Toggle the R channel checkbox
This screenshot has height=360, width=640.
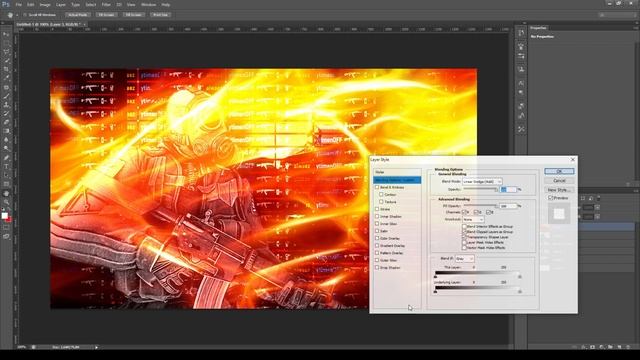pos(464,212)
